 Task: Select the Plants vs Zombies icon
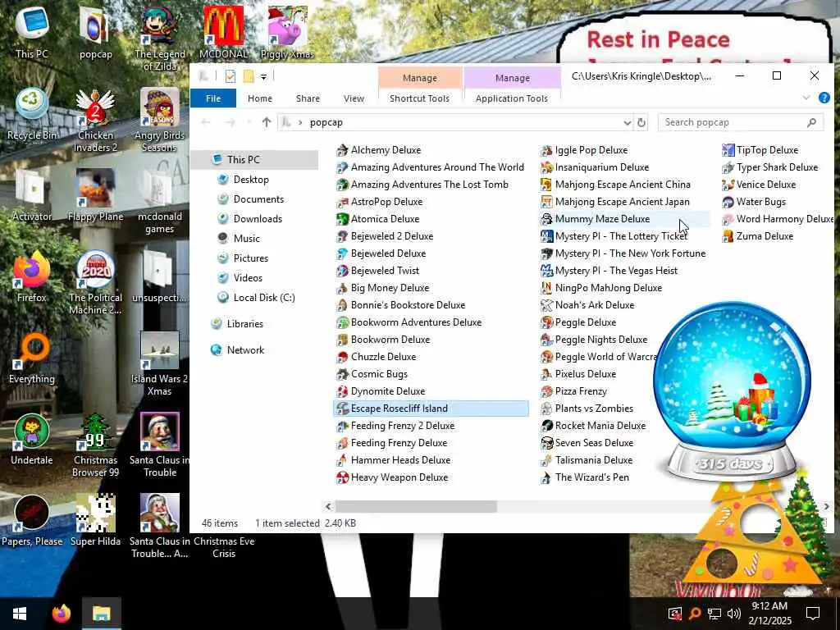click(x=546, y=409)
